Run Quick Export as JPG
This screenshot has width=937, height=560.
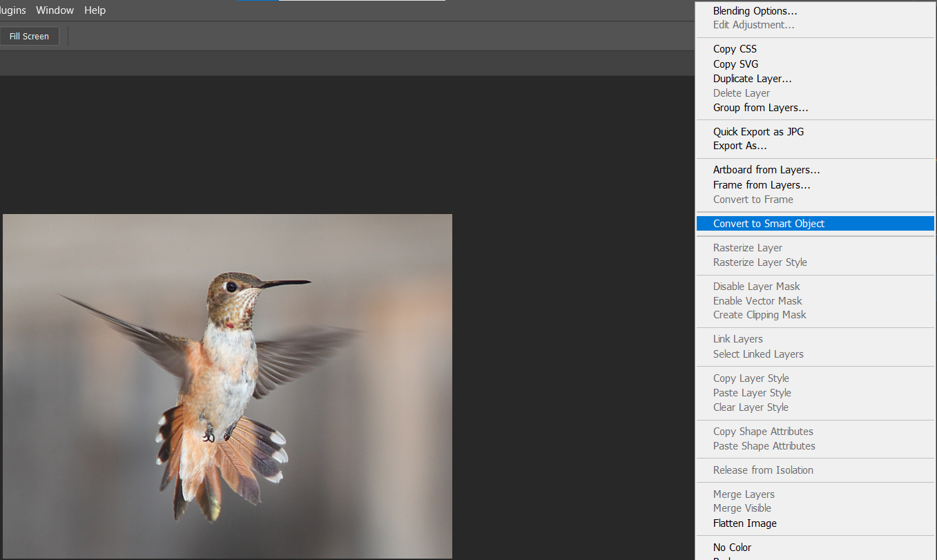[758, 131]
